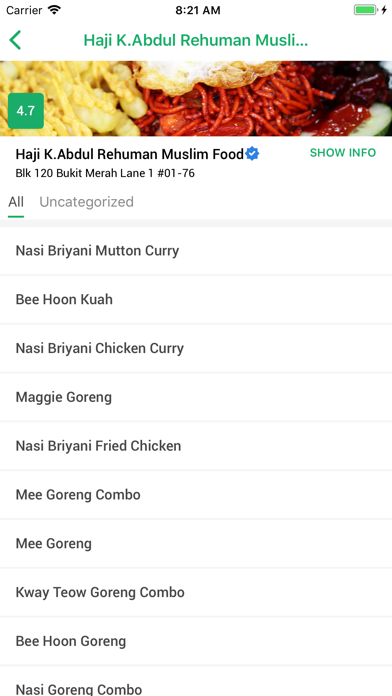
Task: Open the restaurant food banner image
Action: [x=196, y=98]
